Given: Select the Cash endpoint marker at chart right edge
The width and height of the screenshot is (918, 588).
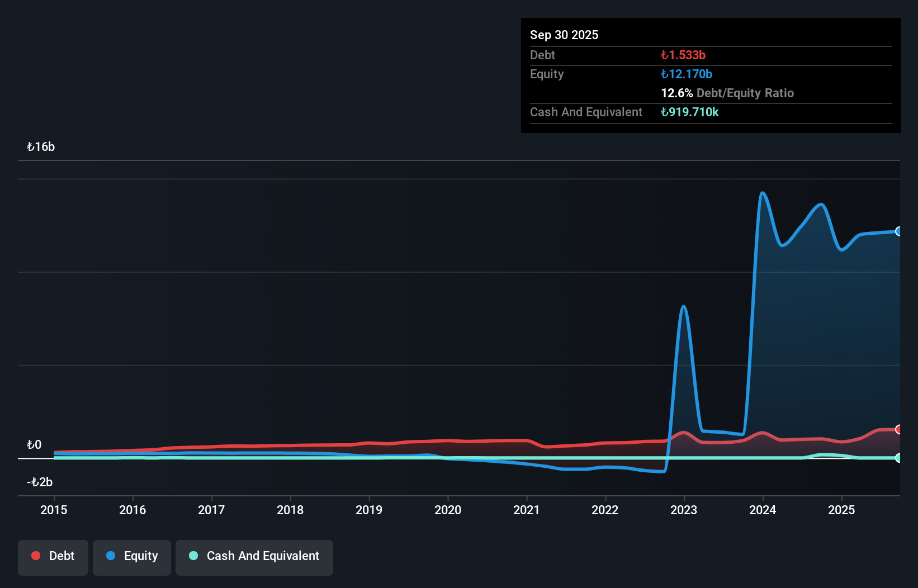Looking at the screenshot, I should point(899,458).
